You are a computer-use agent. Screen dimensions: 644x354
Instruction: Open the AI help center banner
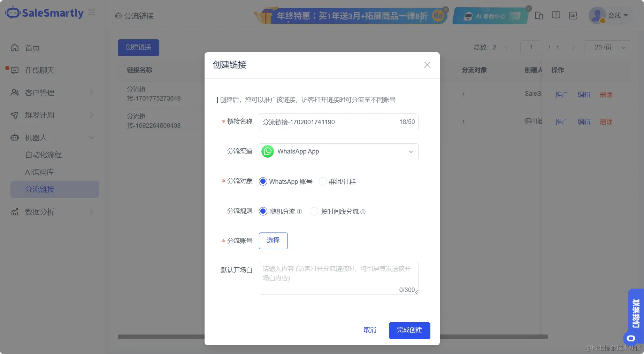coord(490,16)
